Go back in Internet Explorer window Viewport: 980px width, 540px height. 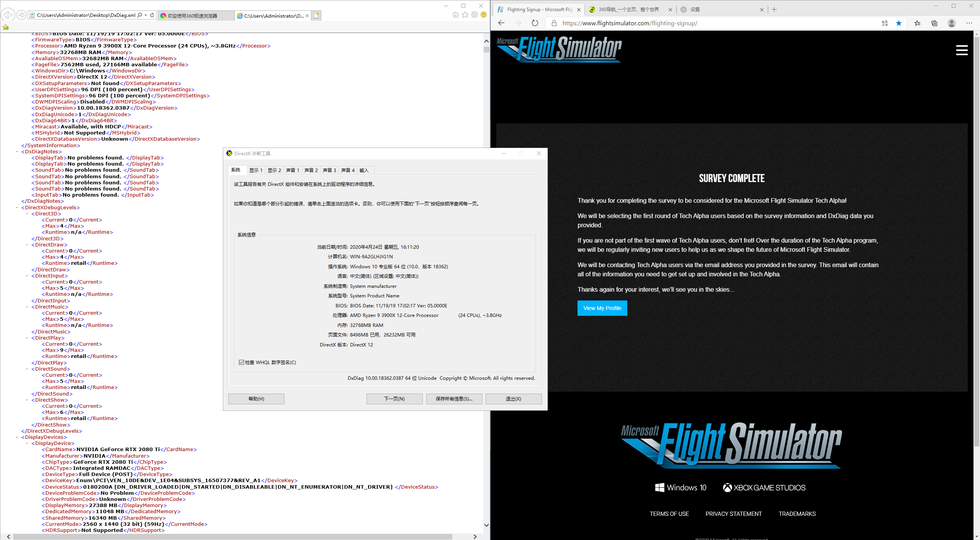coord(8,15)
